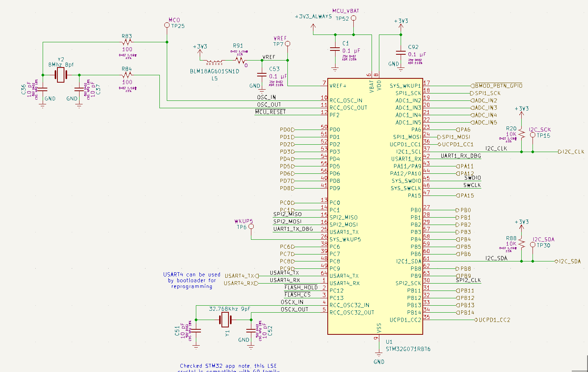Select resistor R83 near the MCO net

tap(127, 43)
